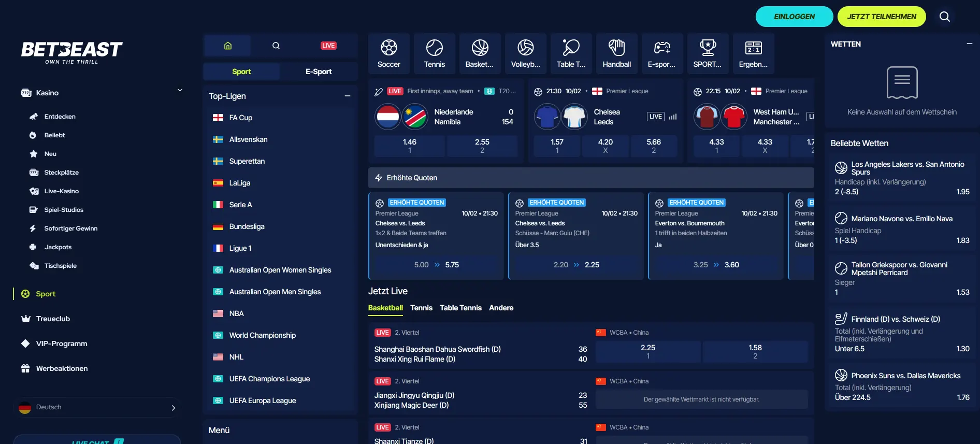
Task: Select the Tennis tab under Jetzt Live
Action: [421, 308]
